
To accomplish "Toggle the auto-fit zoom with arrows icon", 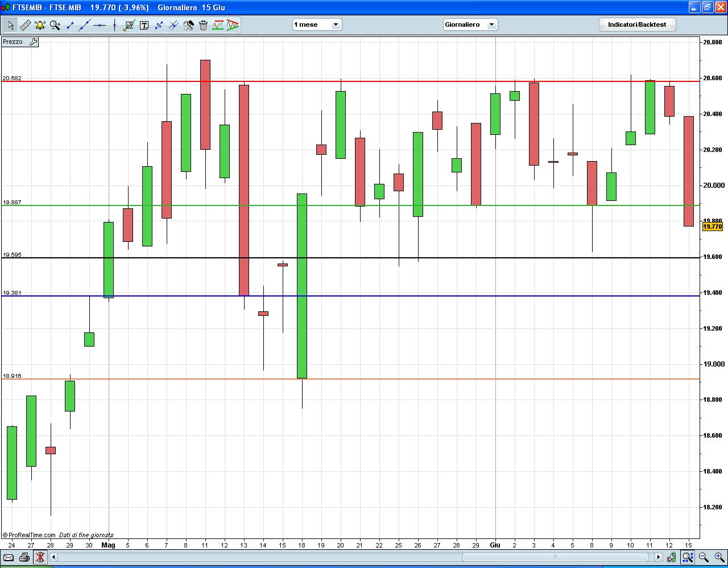I will 688,557.
